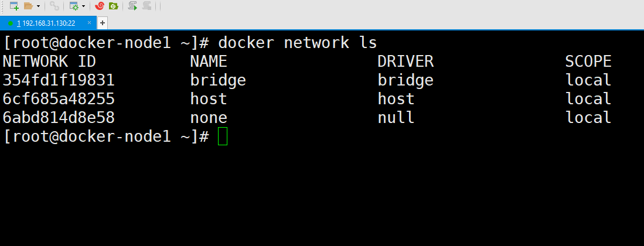Click the network ID 354fd1f19831 in the terminal
This screenshot has width=644, height=246.
coord(59,80)
